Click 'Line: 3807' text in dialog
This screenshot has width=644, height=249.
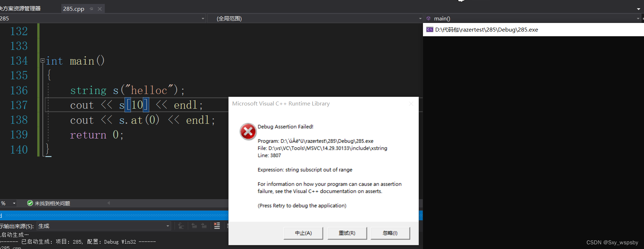click(x=269, y=155)
